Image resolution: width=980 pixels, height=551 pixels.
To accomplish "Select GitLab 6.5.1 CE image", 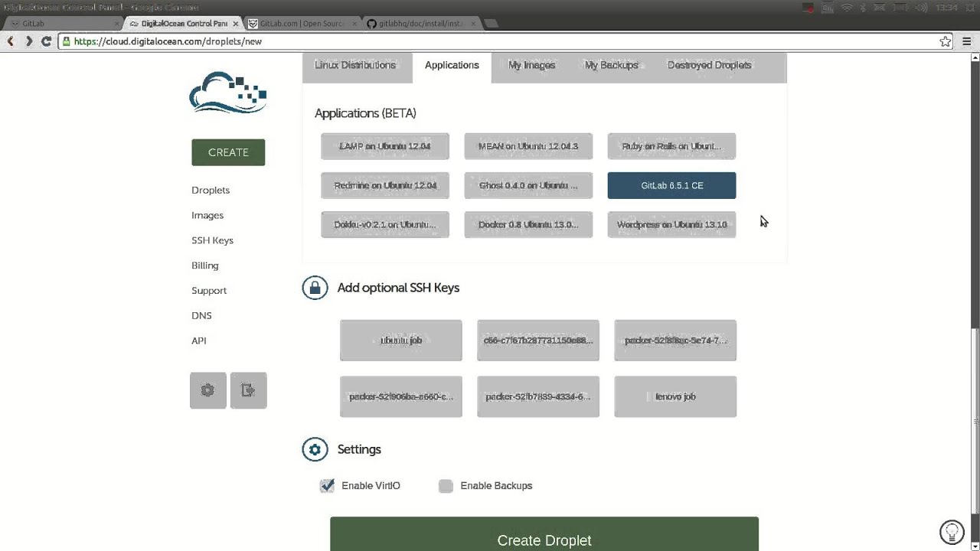I will coord(671,185).
